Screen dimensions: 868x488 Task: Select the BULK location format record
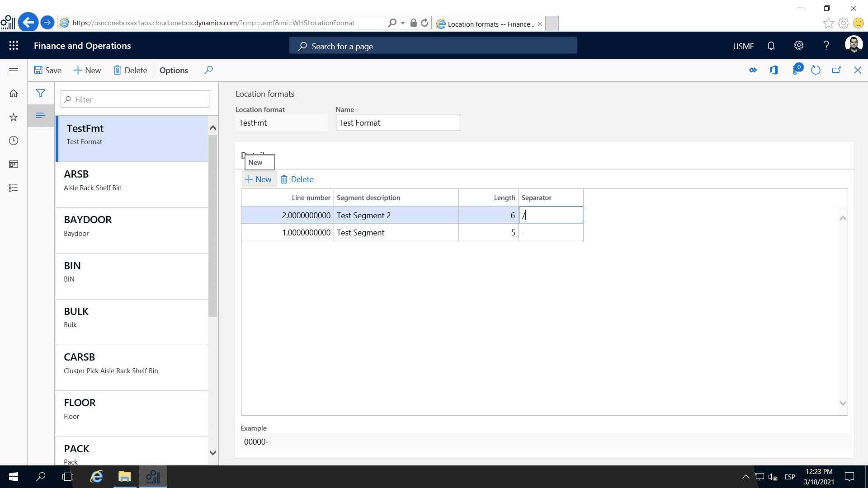pos(131,316)
